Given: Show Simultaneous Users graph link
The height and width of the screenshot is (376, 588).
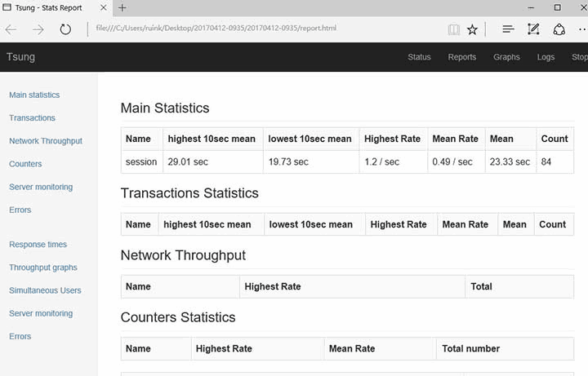Looking at the screenshot, I should pos(45,290).
